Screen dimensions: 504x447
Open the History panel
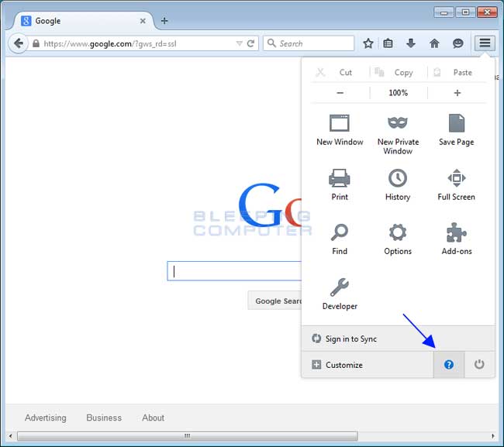[x=398, y=184]
